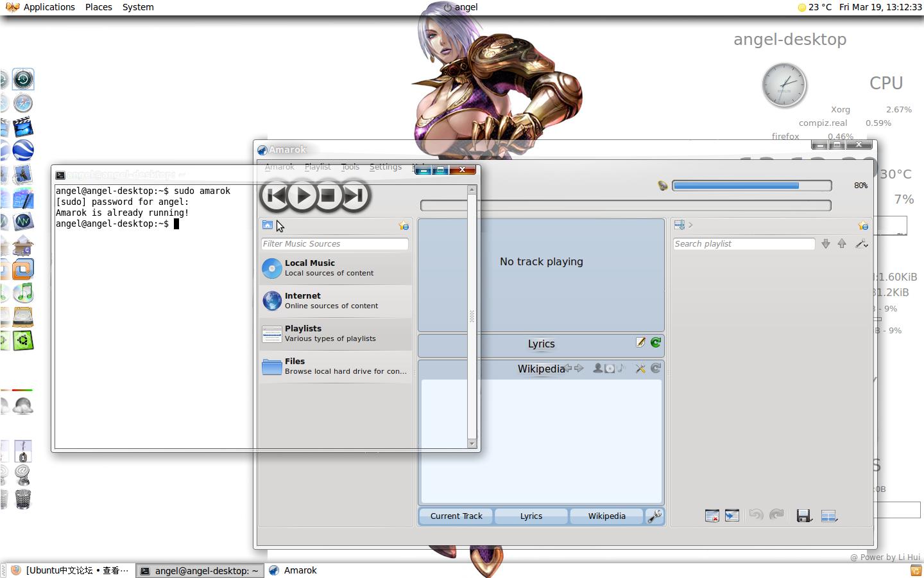924x578 pixels.
Task: Show the Wikipedia track page icon
Action: coord(620,368)
